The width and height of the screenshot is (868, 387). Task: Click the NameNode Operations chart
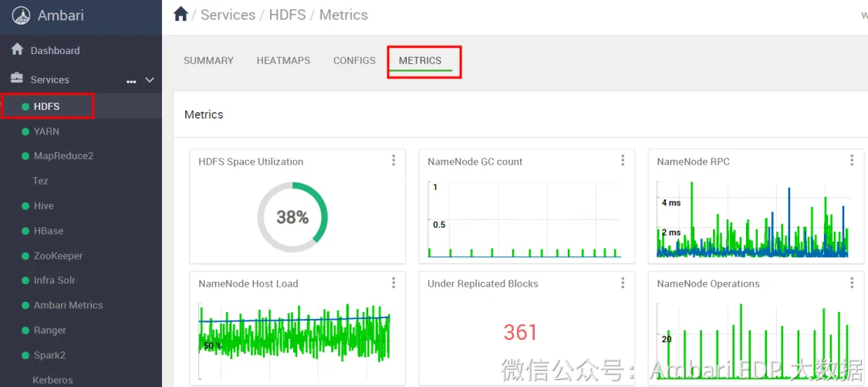pyautogui.click(x=753, y=341)
